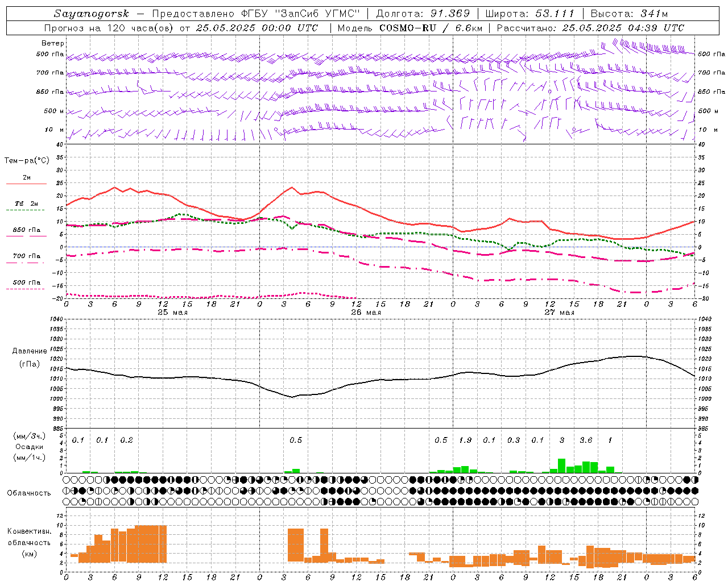The width and height of the screenshot is (728, 582).
Task: Click the '27 мая' date label
Action: (560, 313)
